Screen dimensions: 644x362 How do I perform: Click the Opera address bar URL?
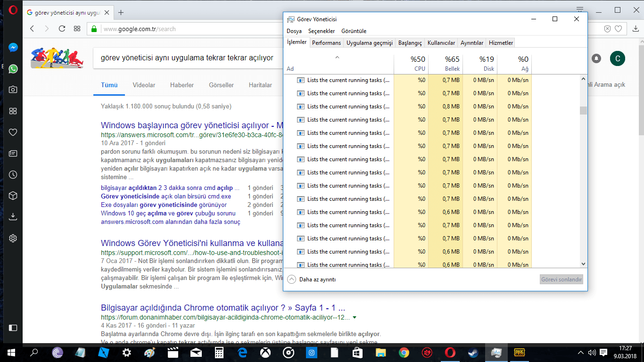(140, 29)
